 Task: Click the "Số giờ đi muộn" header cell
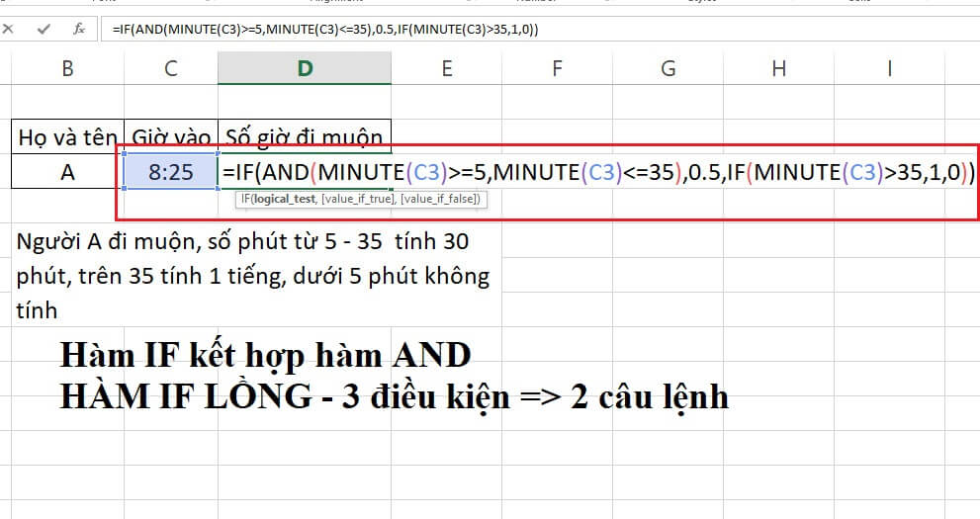305,136
